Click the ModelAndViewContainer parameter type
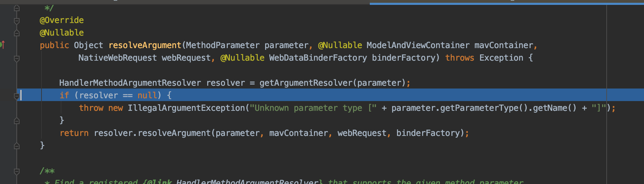 [418, 45]
